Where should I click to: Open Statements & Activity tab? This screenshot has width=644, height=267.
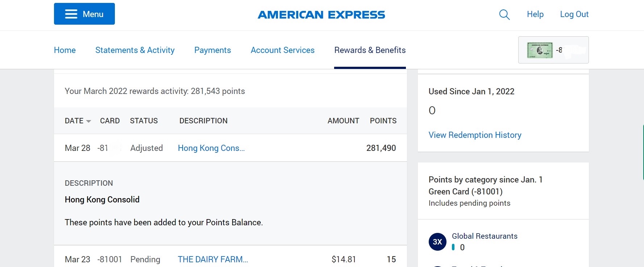[135, 50]
